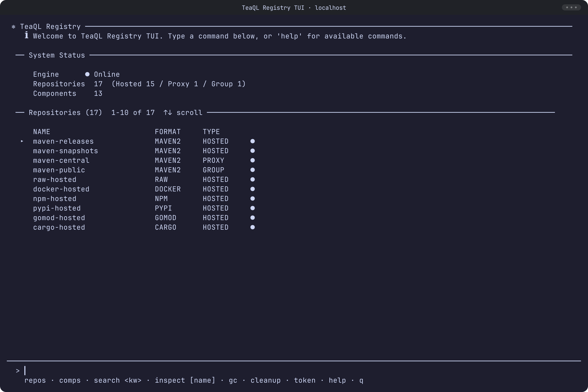Click the up-down scroll arrows icon

(168, 113)
